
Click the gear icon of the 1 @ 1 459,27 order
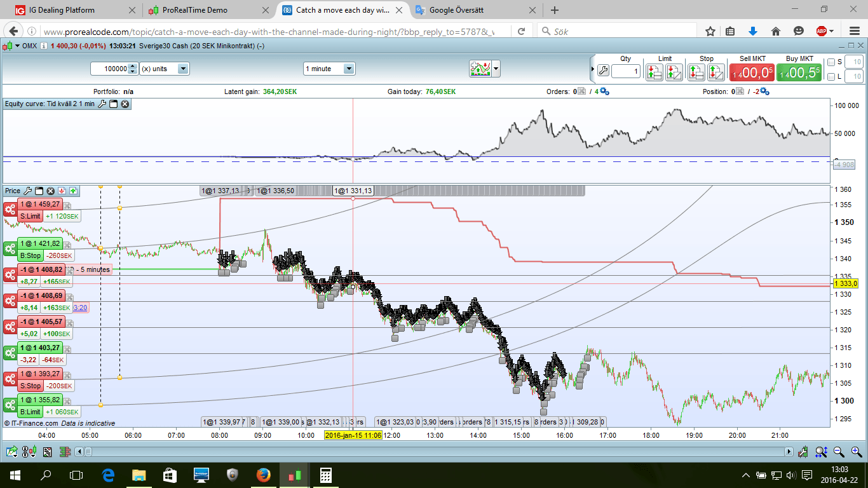coord(10,210)
